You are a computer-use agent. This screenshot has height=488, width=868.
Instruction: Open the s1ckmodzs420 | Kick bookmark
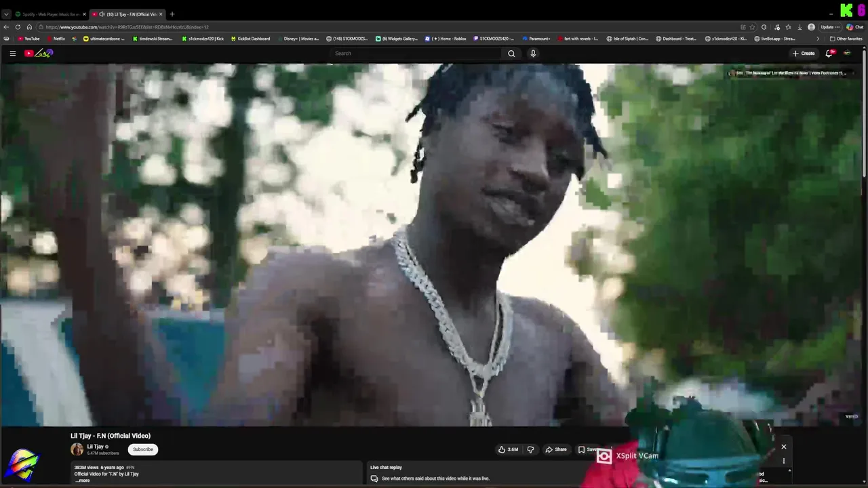(203, 39)
